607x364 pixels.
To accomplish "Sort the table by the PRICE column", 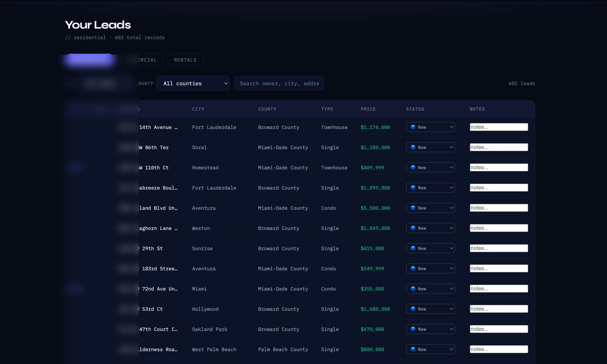I will pyautogui.click(x=368, y=109).
